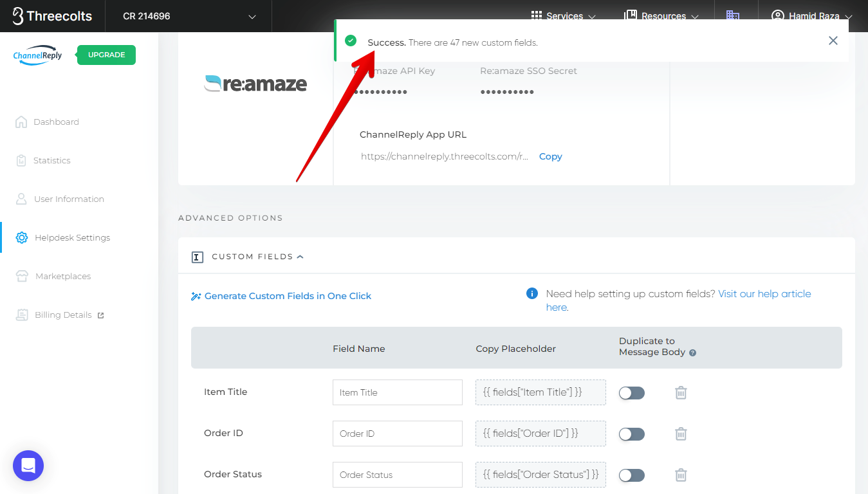
Task: Copy the ChannelReply App URL
Action: [x=550, y=156]
